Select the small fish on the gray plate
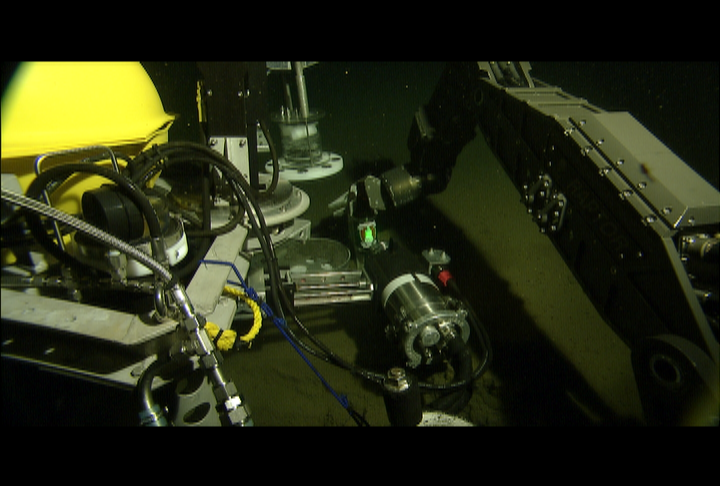Image resolution: width=720 pixels, height=486 pixels. pyautogui.click(x=646, y=170)
